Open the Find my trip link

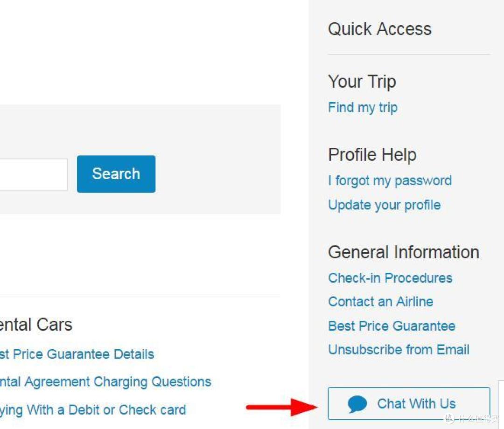point(363,108)
